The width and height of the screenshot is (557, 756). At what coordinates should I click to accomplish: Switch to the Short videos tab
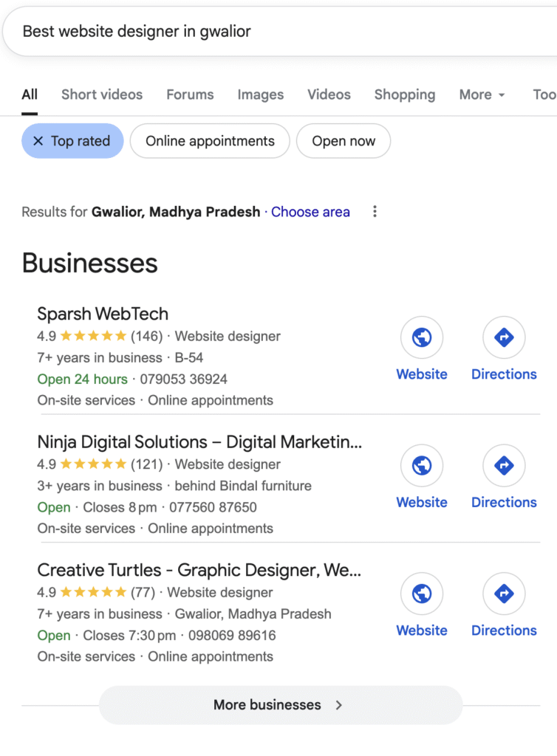coord(102,94)
